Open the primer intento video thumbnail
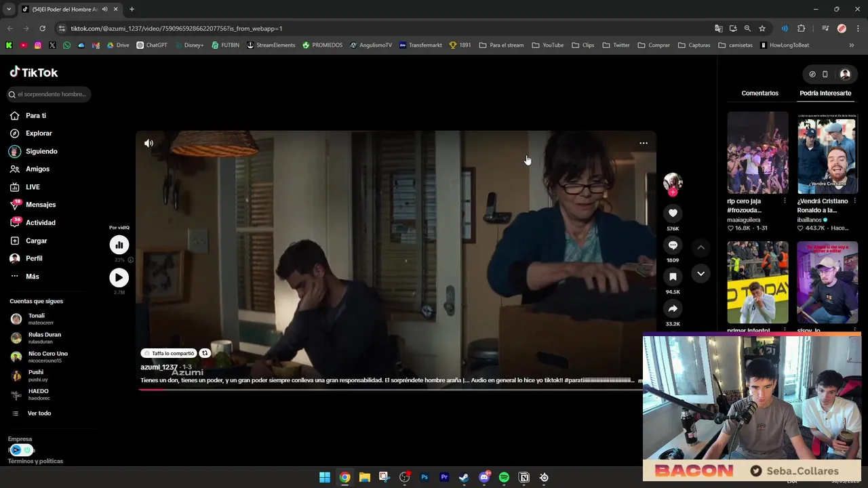 click(757, 283)
